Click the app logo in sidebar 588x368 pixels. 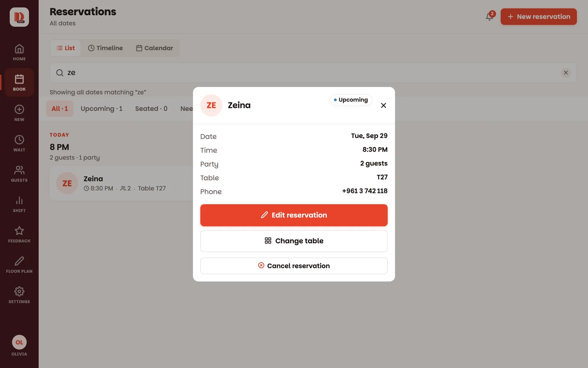pos(19,17)
